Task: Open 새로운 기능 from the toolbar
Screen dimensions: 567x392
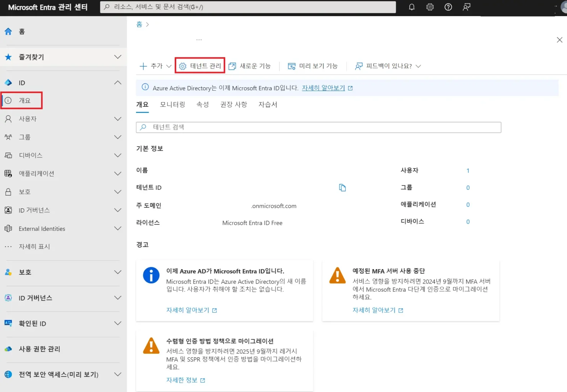Action: tap(250, 66)
